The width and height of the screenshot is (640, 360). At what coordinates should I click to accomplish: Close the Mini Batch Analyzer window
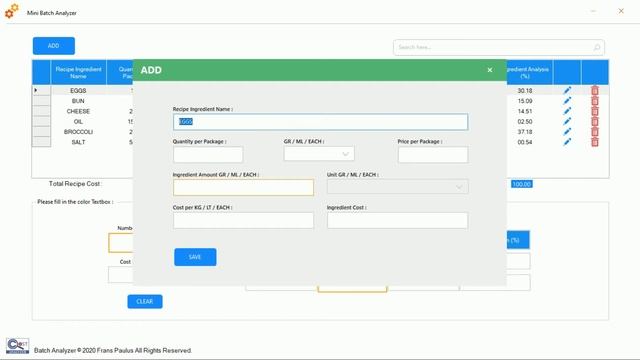[621, 11]
